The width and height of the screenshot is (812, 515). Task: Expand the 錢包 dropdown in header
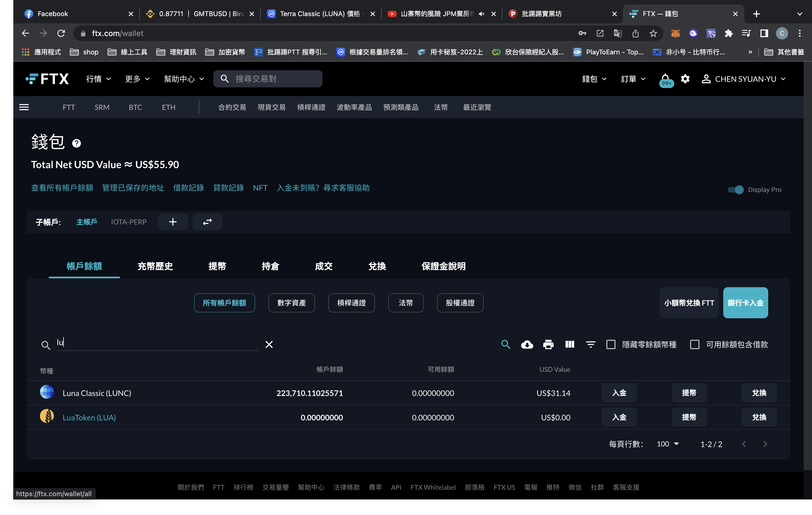pos(594,79)
